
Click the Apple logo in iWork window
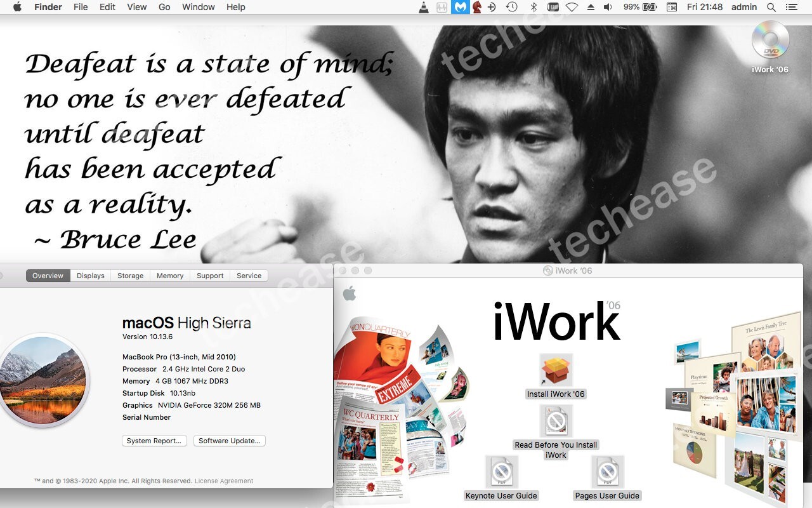[x=349, y=293]
